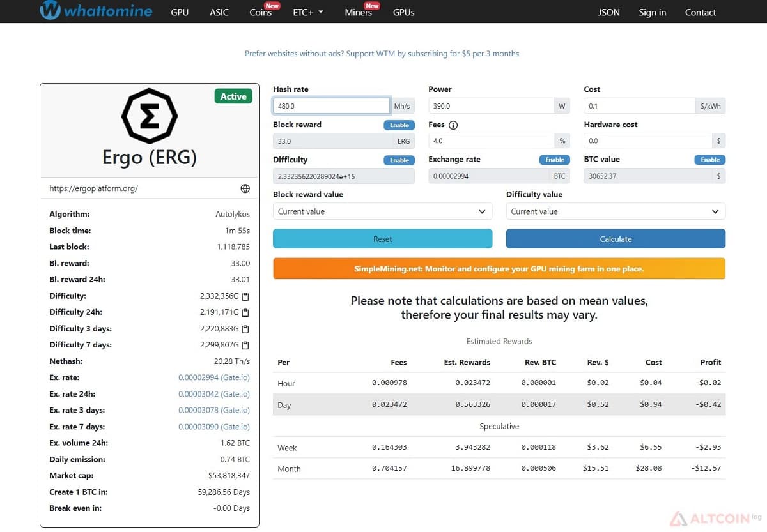Click the green Active status badge

(x=233, y=96)
